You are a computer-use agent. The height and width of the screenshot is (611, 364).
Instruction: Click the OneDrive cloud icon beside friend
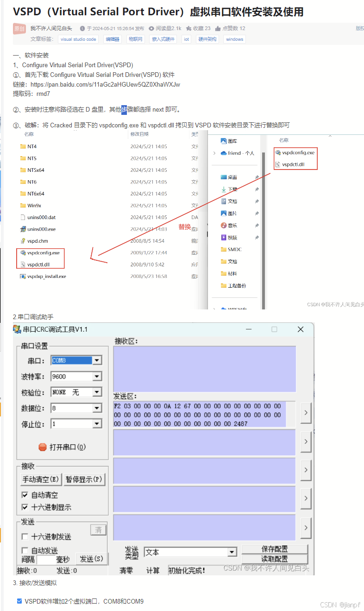point(224,153)
